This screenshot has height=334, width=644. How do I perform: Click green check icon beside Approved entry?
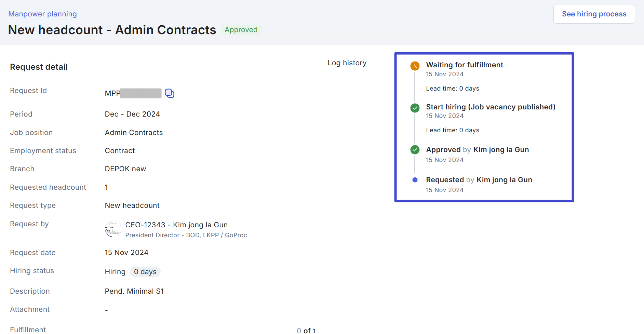click(415, 150)
